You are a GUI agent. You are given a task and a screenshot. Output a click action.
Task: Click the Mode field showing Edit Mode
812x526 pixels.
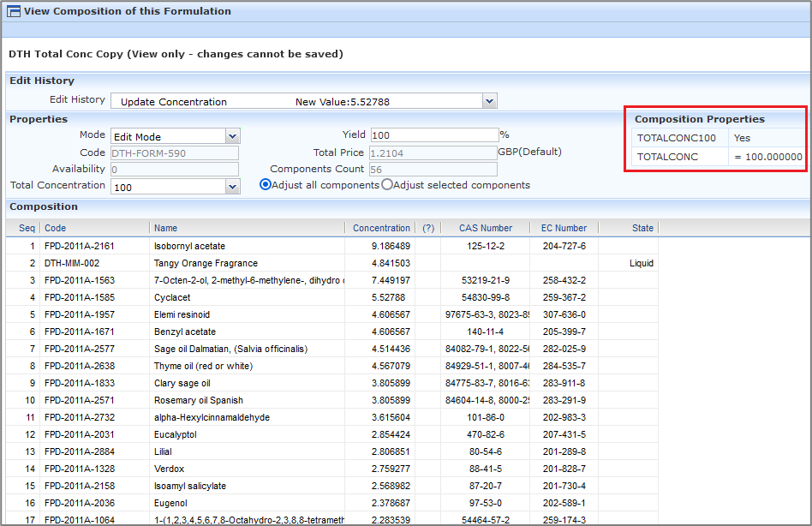[169, 137]
